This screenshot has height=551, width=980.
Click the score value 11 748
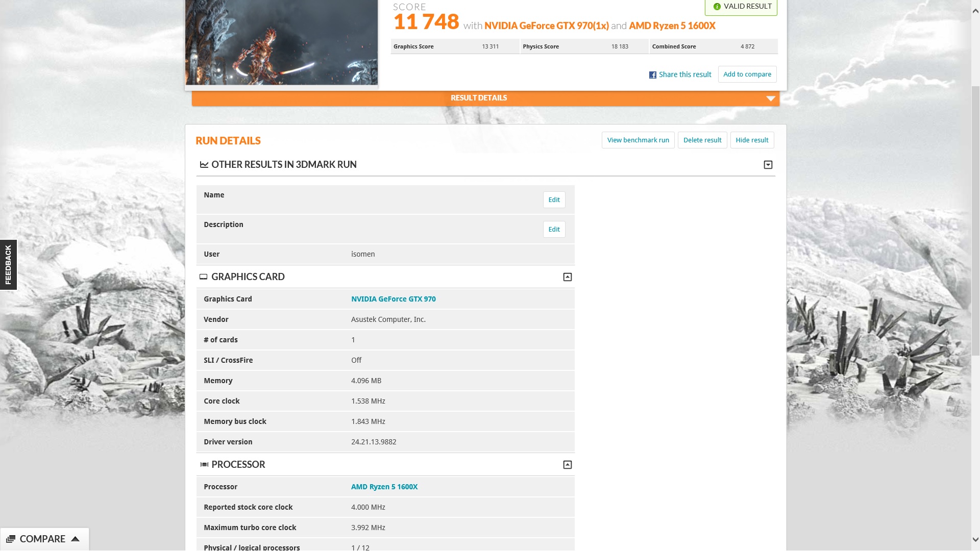[x=426, y=22]
